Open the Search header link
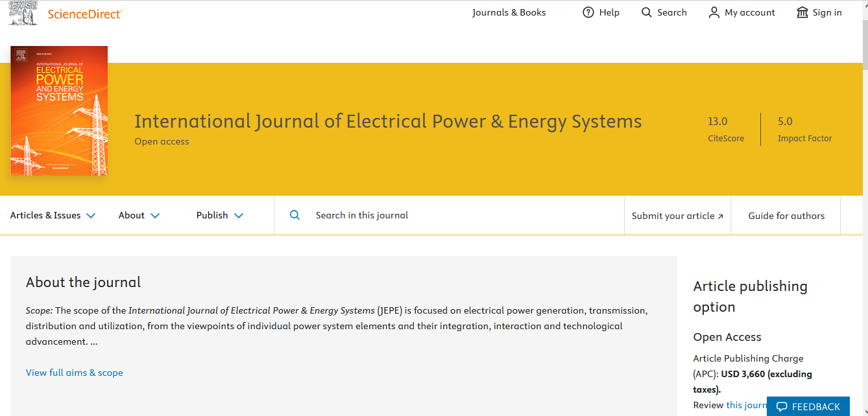This screenshot has width=868, height=416. tap(672, 12)
